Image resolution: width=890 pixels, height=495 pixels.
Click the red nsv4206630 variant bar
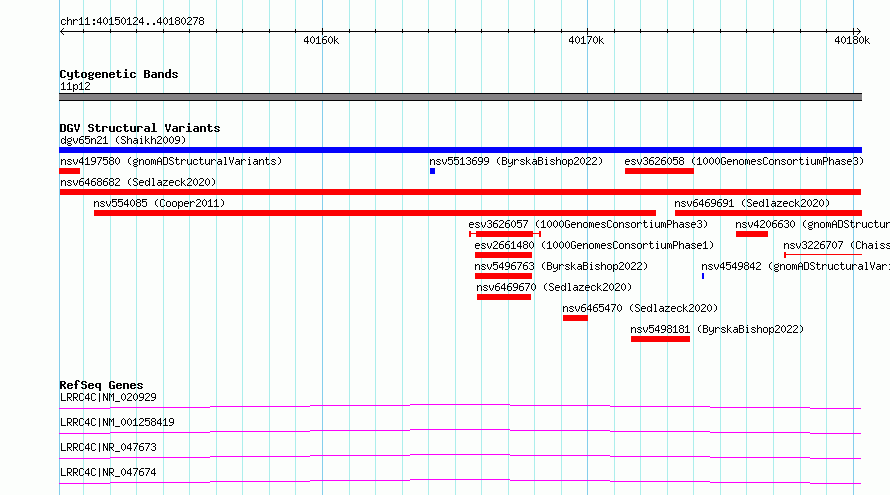(752, 234)
